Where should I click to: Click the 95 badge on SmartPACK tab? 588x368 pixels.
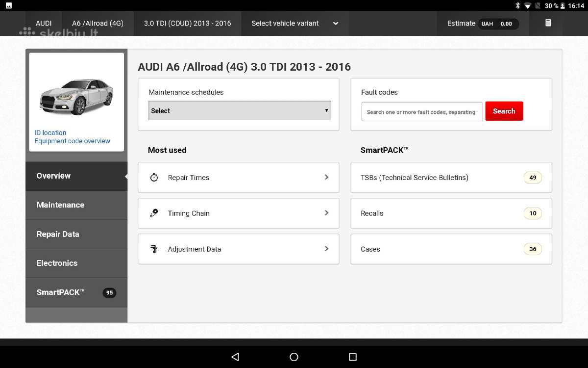coord(109,293)
